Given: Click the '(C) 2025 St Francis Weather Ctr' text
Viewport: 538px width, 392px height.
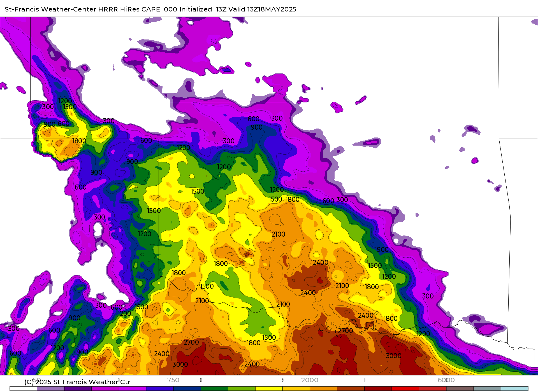Looking at the screenshot, I should [x=77, y=382].
